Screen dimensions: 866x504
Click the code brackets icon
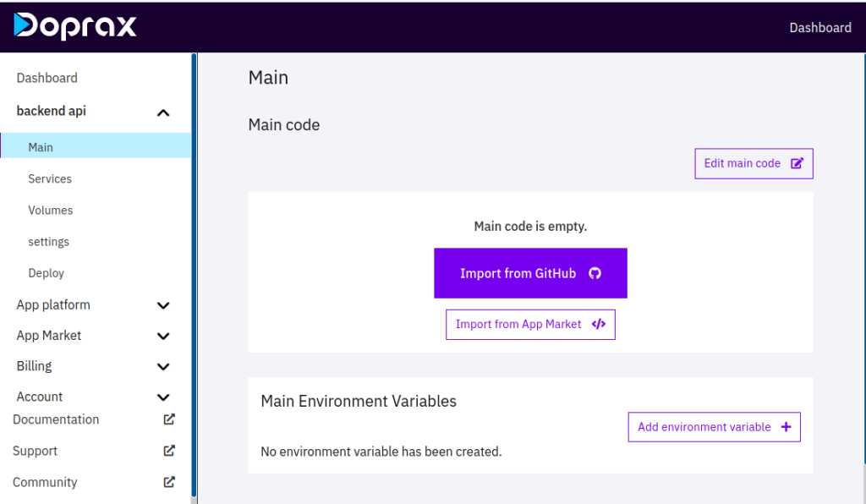(598, 324)
